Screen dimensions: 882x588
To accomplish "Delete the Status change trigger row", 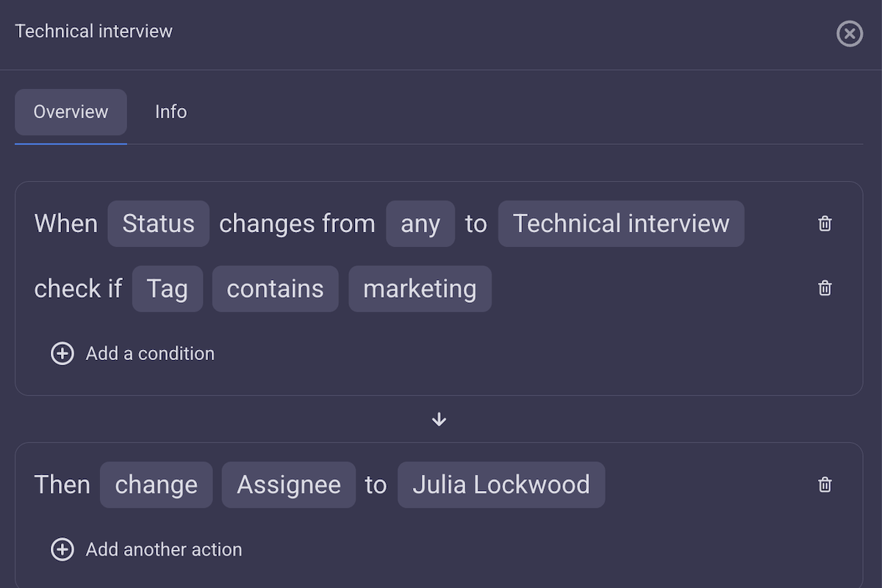I will point(824,223).
